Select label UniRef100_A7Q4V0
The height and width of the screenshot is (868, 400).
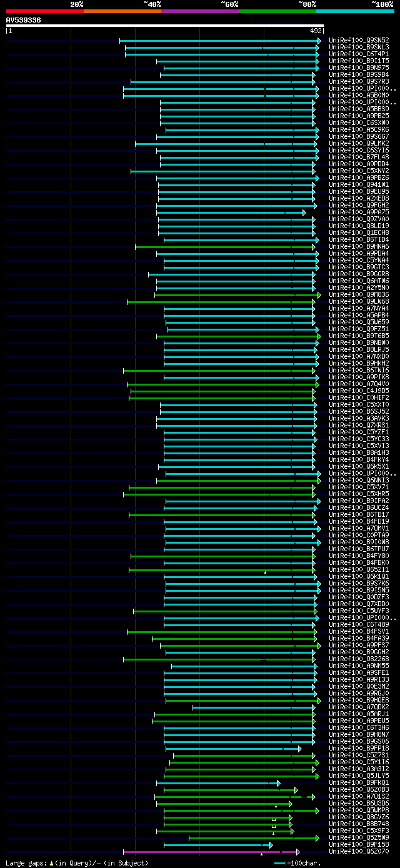coord(359,384)
